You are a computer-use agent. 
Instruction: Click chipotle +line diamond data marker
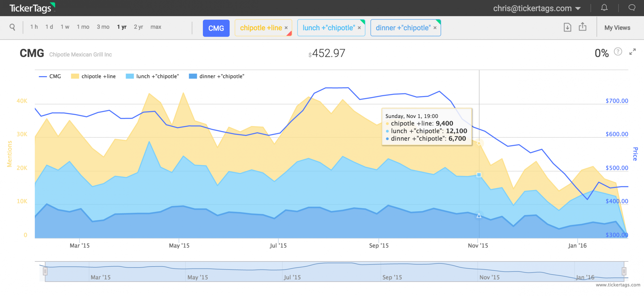click(x=479, y=143)
